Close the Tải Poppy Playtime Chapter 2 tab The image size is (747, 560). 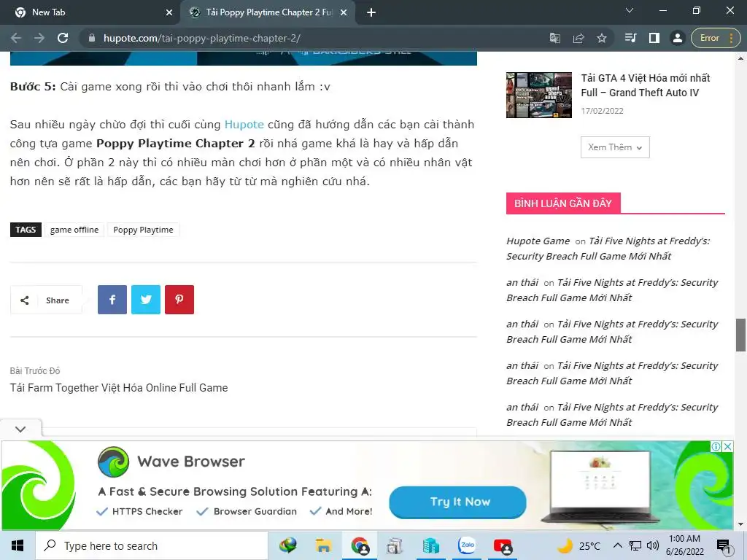point(344,12)
